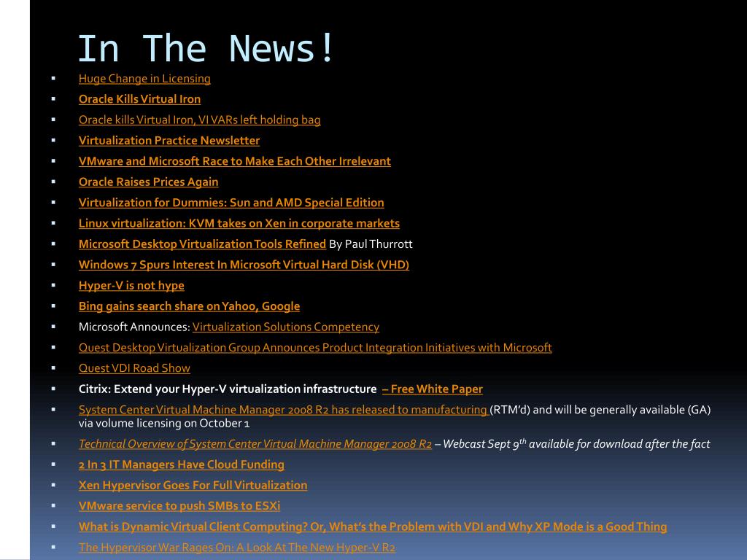Open The Hypervisor War Rages On link
The image size is (747, 560).
point(237,548)
